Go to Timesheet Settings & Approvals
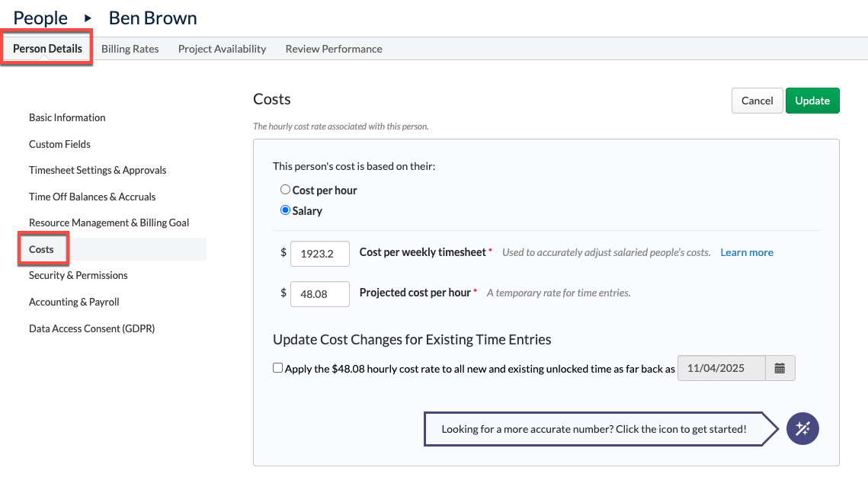Viewport: 868px width, 493px height. pyautogui.click(x=98, y=170)
